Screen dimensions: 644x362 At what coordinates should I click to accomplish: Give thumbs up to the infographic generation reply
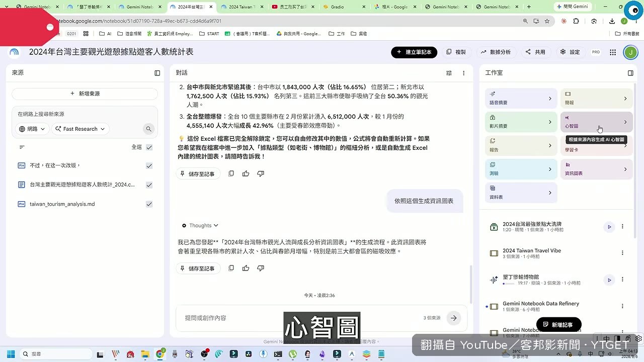click(x=246, y=268)
